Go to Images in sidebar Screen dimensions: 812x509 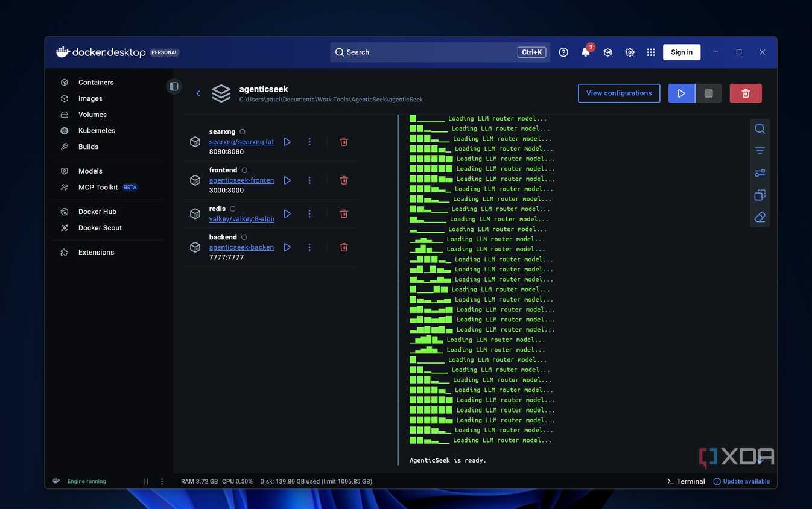pyautogui.click(x=90, y=98)
